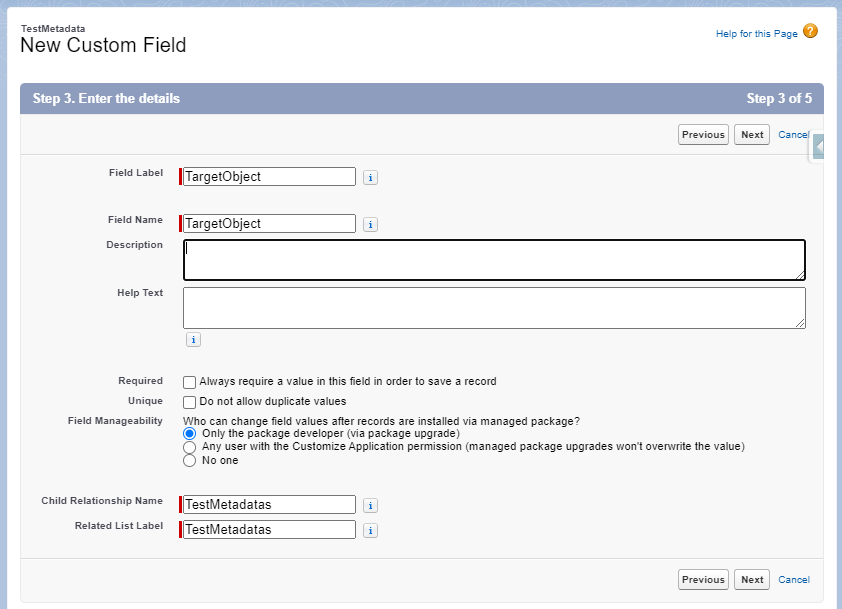The height and width of the screenshot is (609, 842).
Task: Open the Help for this Page link
Action: 757,34
